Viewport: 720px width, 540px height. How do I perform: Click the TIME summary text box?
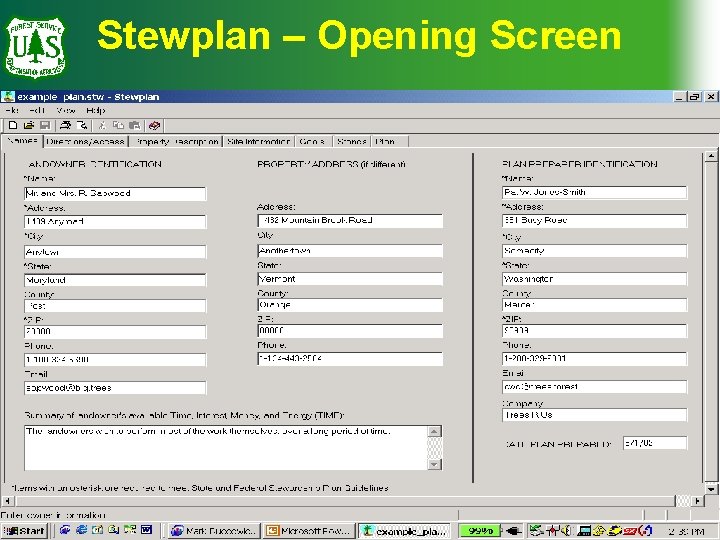point(226,448)
